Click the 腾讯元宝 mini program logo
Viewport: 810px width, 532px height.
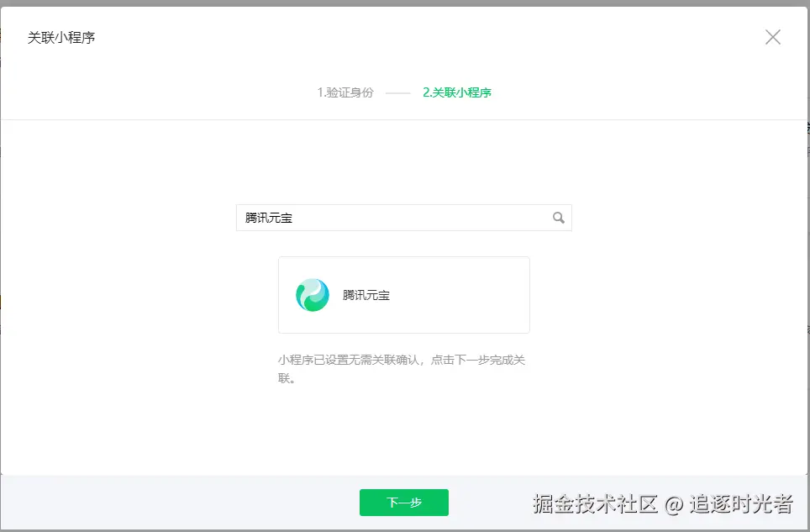(313, 295)
